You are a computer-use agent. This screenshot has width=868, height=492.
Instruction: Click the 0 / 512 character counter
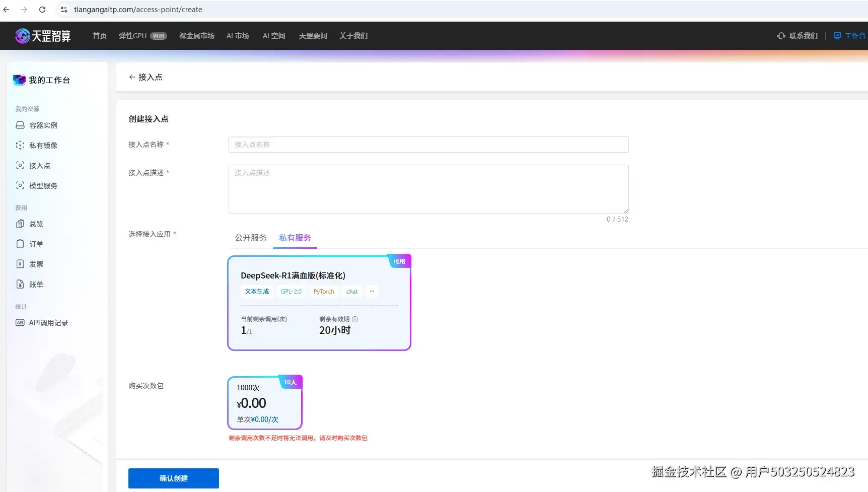tap(617, 219)
